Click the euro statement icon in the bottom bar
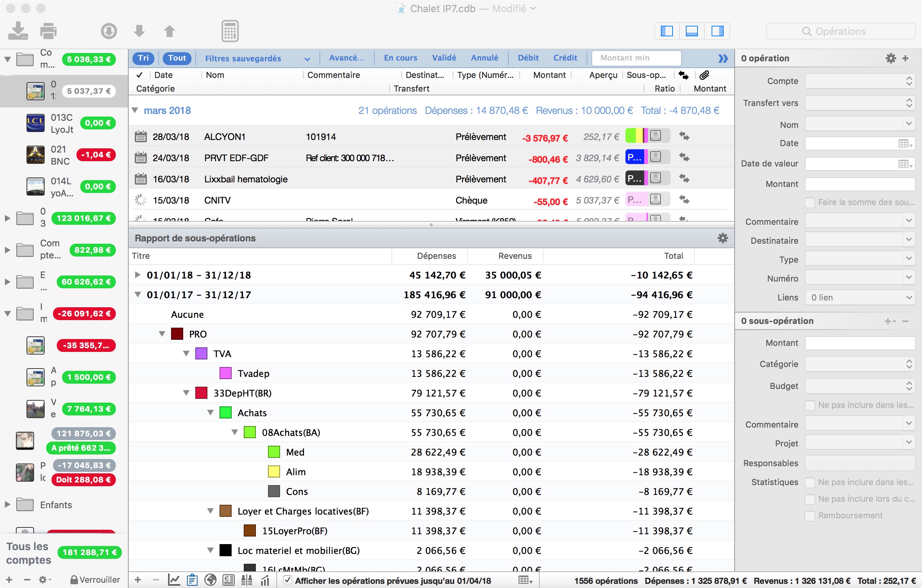The width and height of the screenshot is (922, 588). pyautogui.click(x=229, y=580)
